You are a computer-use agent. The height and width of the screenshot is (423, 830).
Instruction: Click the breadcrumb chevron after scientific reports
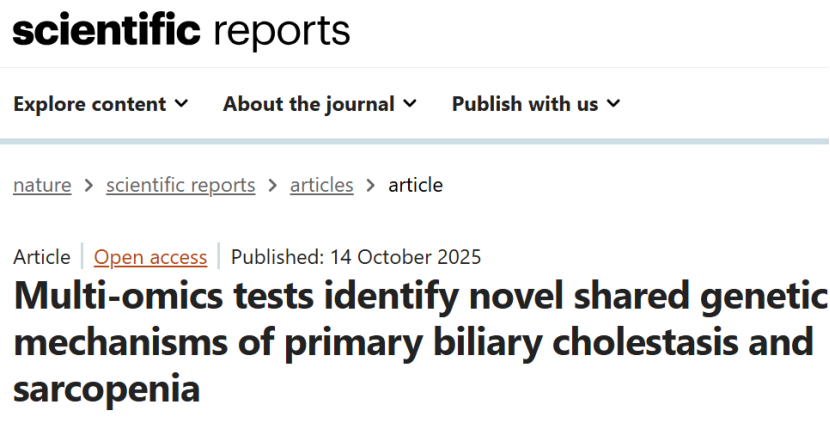[272, 185]
